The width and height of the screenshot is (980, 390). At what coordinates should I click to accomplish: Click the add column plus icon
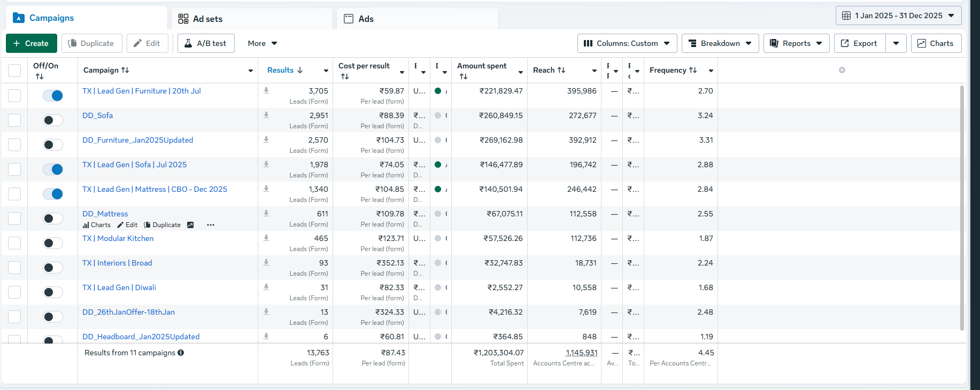842,70
